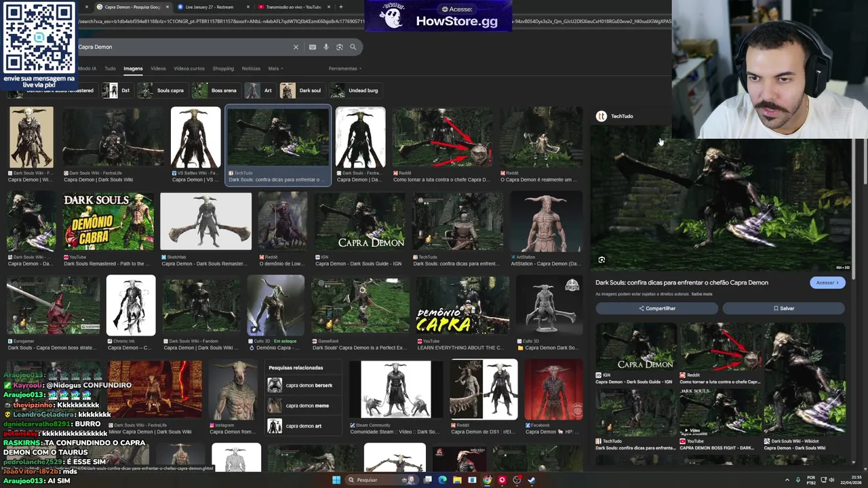
Task: Open the Chronic Ink Capra Demon thumbnail
Action: pos(131,306)
